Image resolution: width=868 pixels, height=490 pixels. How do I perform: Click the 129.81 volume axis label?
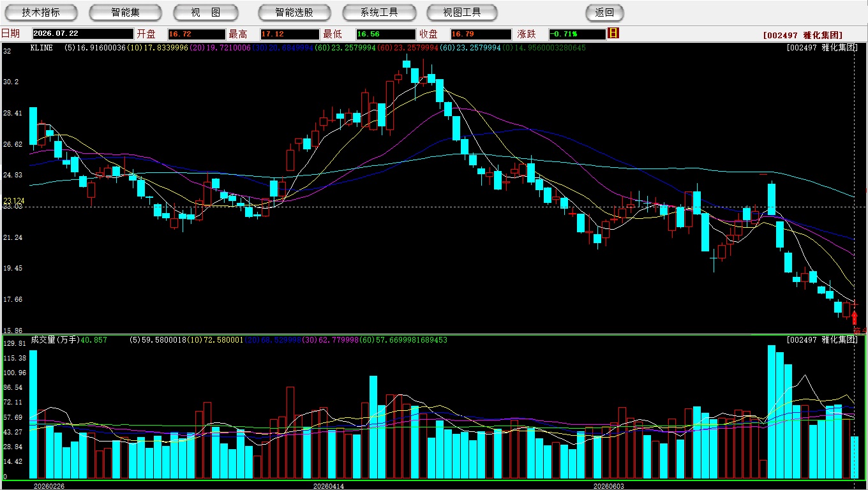pos(14,343)
